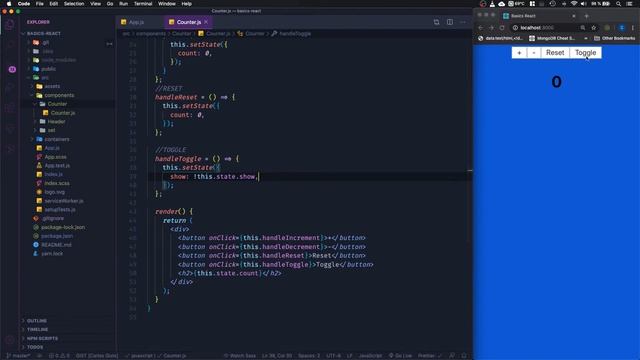This screenshot has width=640, height=360.
Task: Click the Wi-Fi icon in the menu bar
Action: (574, 4)
